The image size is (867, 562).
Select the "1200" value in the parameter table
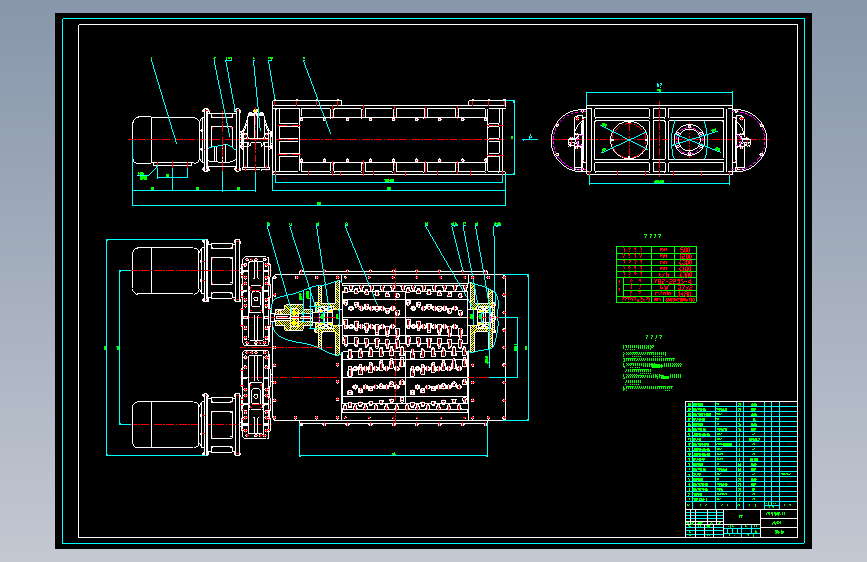[x=685, y=257]
